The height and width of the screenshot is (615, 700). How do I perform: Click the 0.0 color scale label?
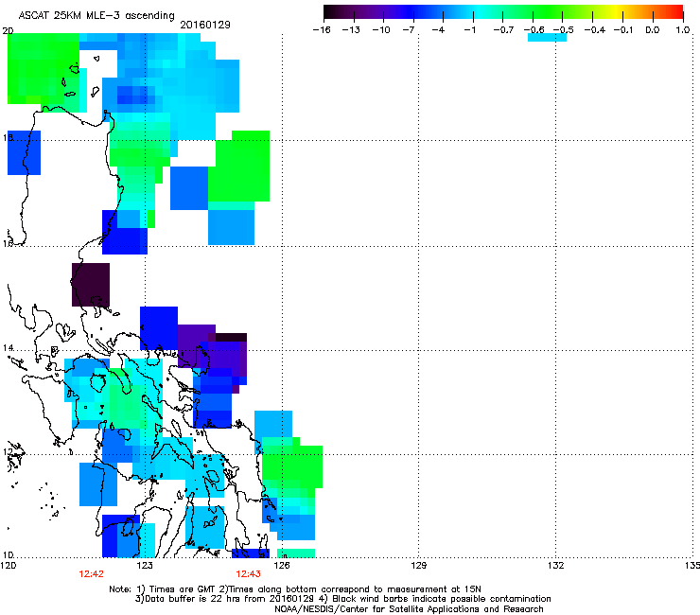tap(653, 30)
